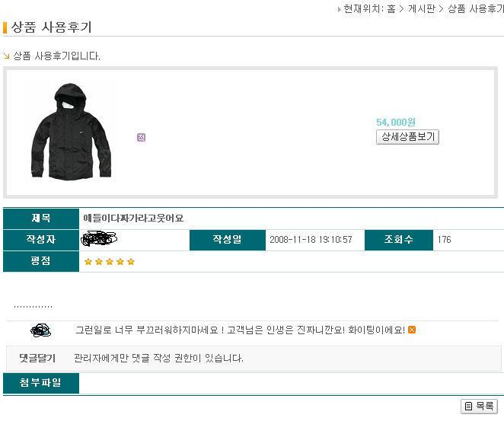504x421 pixels.
Task: Click the scribbled author name next to 작성자
Action: coord(99,239)
